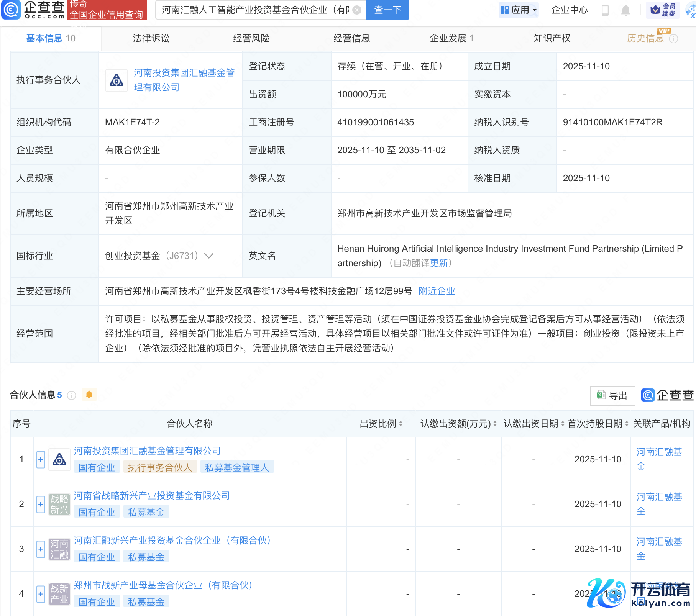Expand row 1 partner with plus button
This screenshot has height=616, width=696.
pos(41,459)
